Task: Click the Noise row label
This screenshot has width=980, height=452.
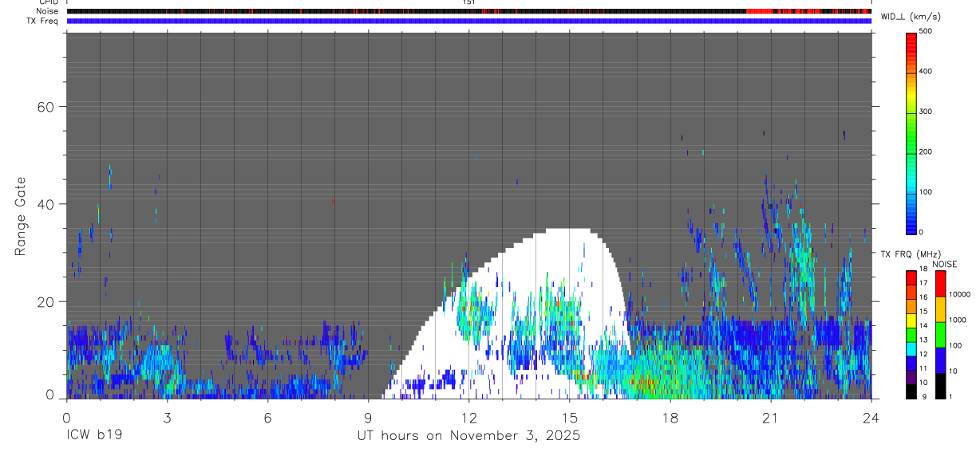Action: click(48, 11)
